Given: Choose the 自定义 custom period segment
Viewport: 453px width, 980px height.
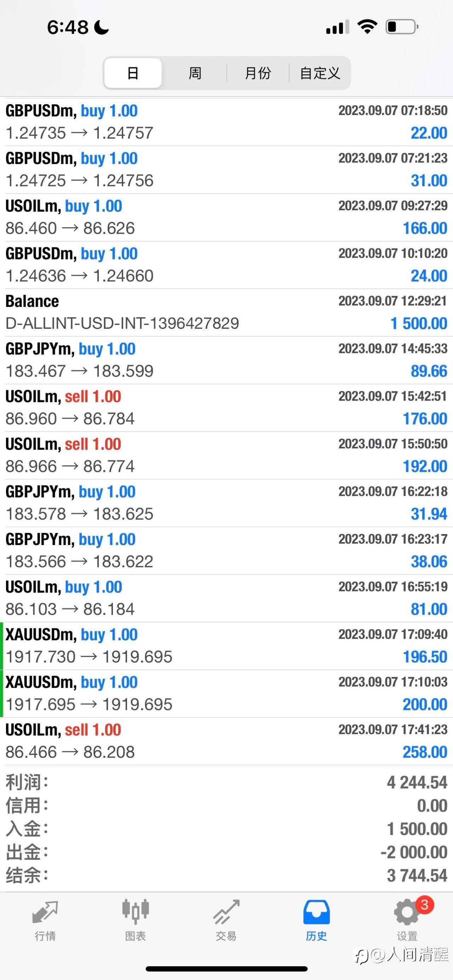Looking at the screenshot, I should click(320, 73).
